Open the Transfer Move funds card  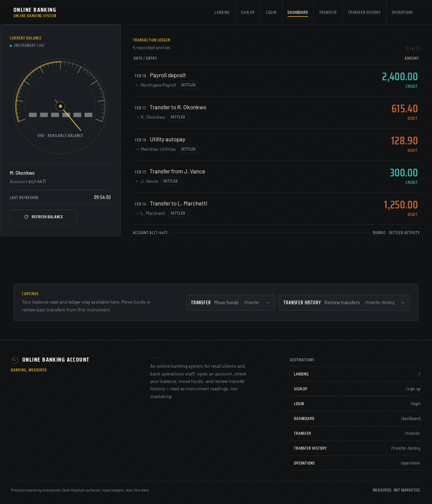[231, 303]
